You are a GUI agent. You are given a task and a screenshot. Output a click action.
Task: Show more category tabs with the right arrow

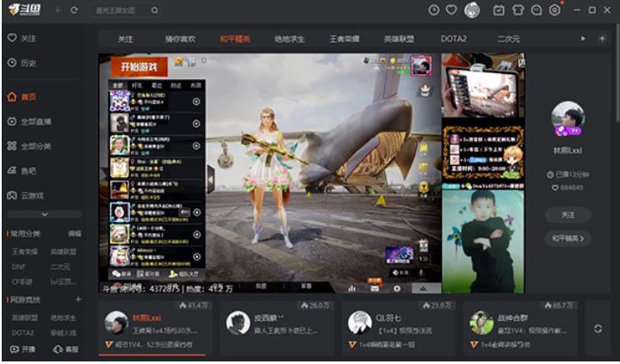click(x=583, y=39)
